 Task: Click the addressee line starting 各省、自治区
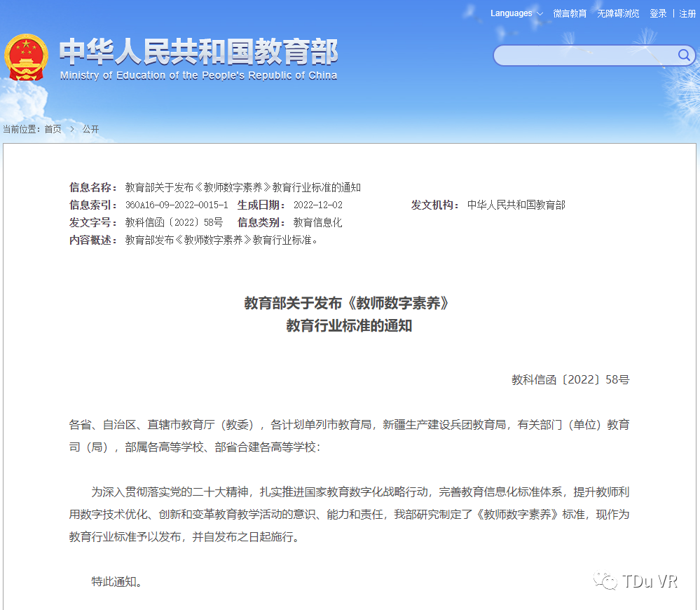click(x=349, y=436)
